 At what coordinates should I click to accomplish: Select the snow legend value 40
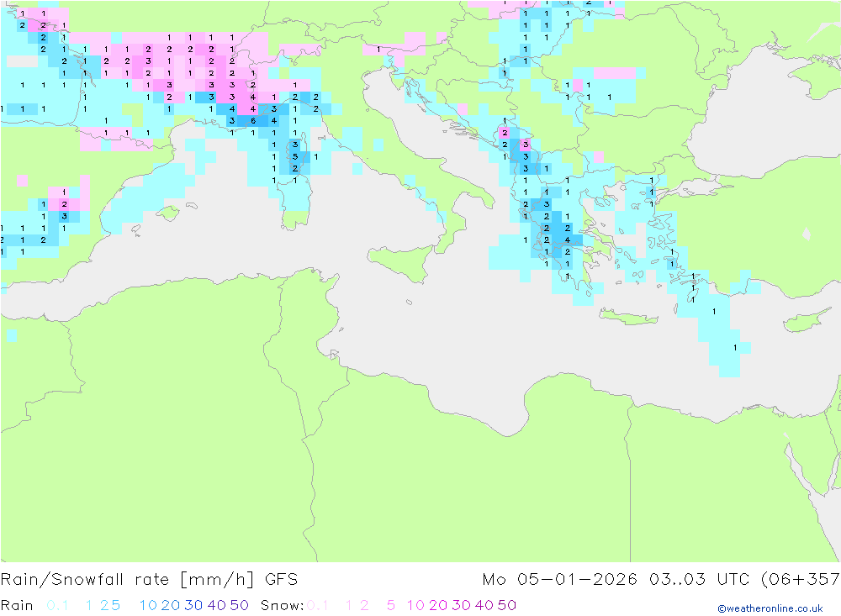coord(484,605)
